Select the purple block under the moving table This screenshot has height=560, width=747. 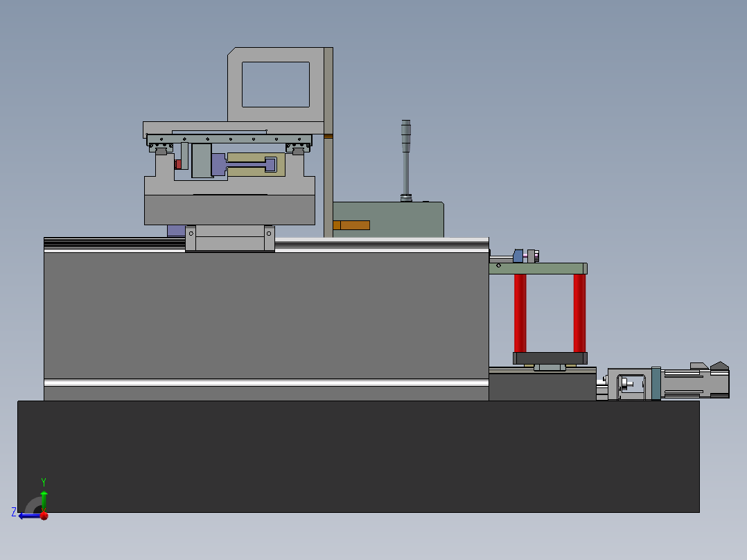click(x=176, y=231)
